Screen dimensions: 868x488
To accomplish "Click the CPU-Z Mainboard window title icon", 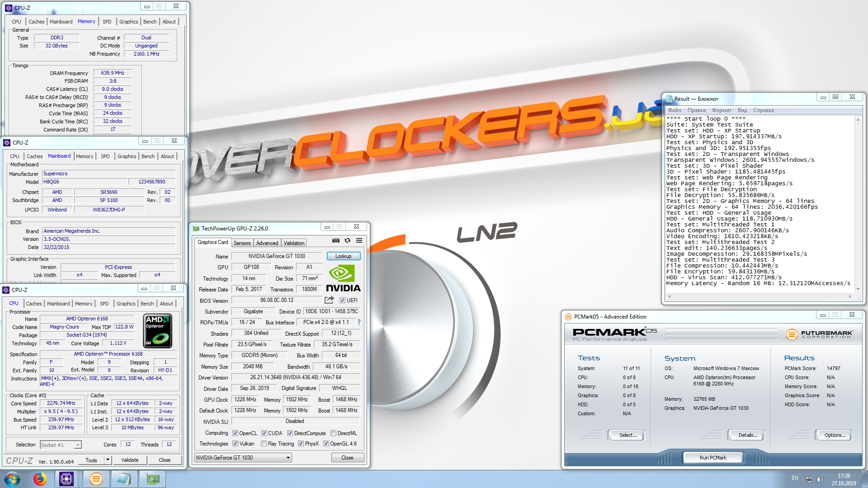I will [6, 142].
